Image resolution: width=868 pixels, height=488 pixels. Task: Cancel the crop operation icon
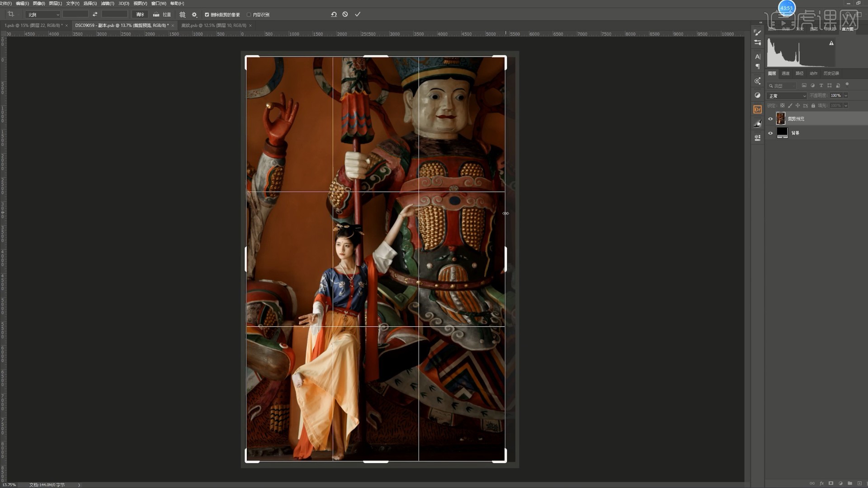[x=345, y=14]
